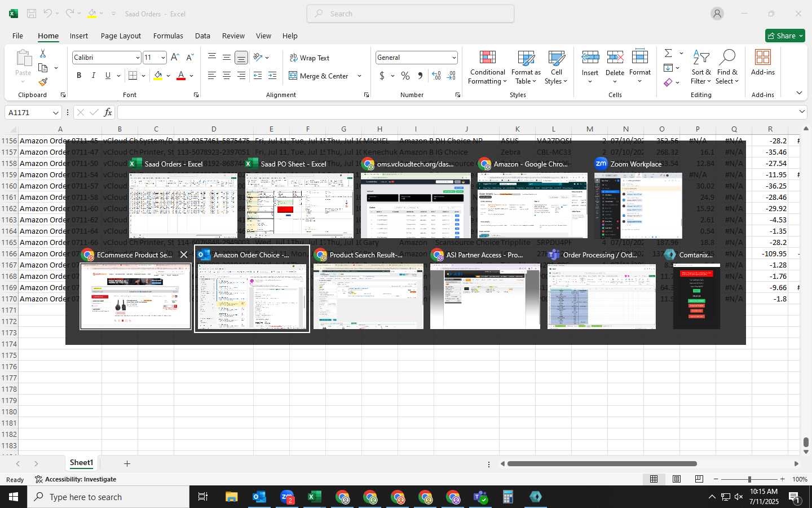Click the Format Painter brush icon
812x508 pixels.
(x=43, y=82)
